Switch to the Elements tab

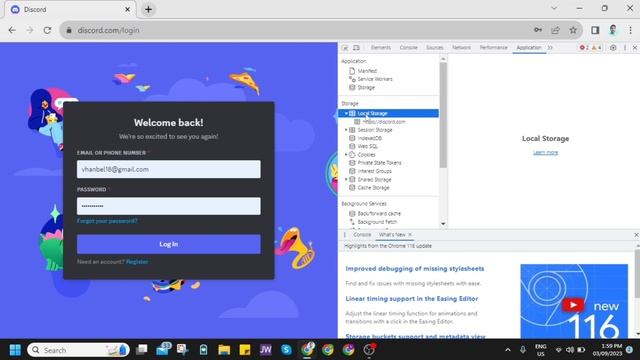tap(380, 48)
